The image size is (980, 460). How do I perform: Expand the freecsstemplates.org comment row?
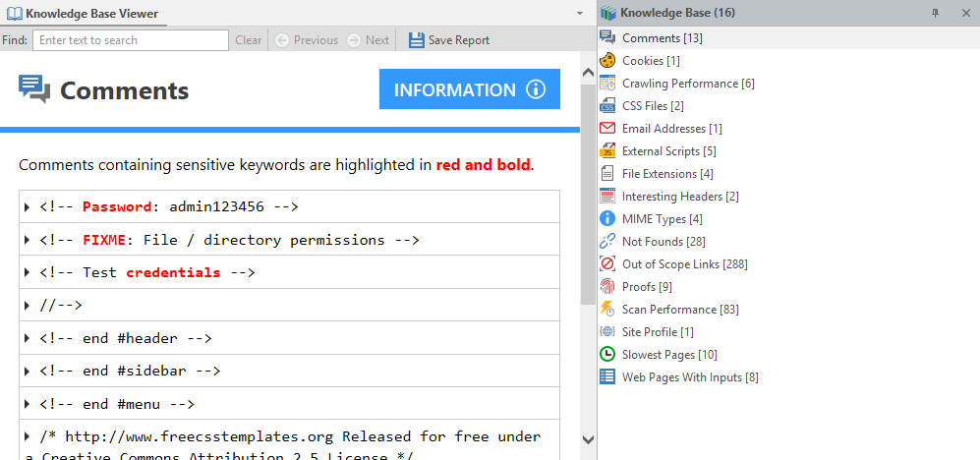pyautogui.click(x=27, y=436)
